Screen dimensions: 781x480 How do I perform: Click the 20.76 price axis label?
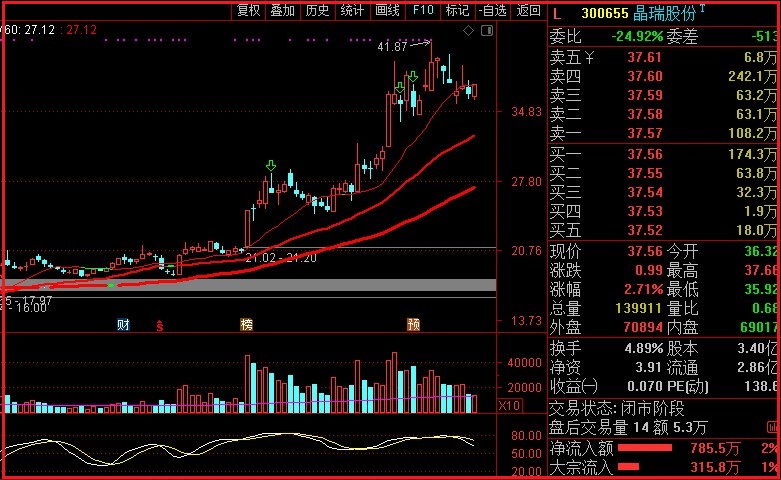(526, 251)
